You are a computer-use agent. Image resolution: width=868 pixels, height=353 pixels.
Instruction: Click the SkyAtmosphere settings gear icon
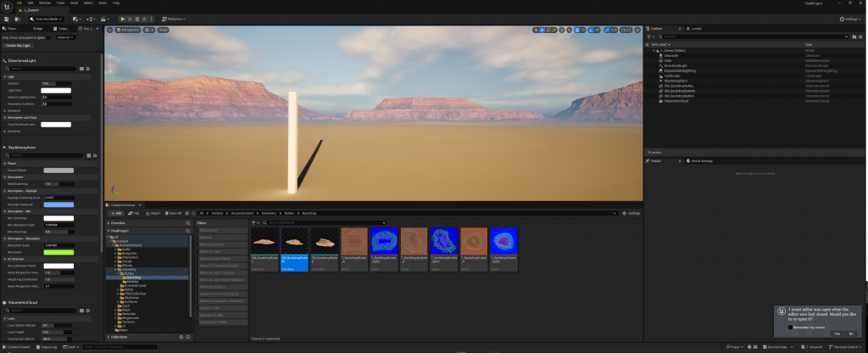(x=95, y=156)
